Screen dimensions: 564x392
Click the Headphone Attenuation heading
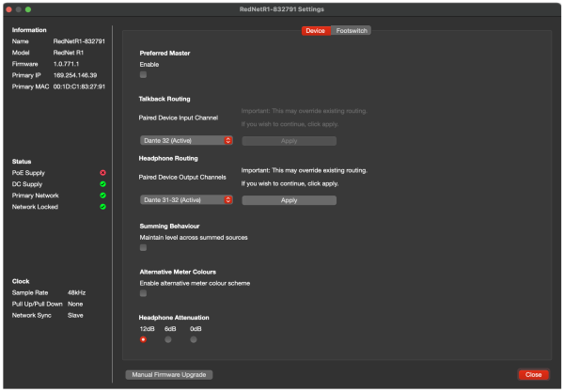click(174, 318)
